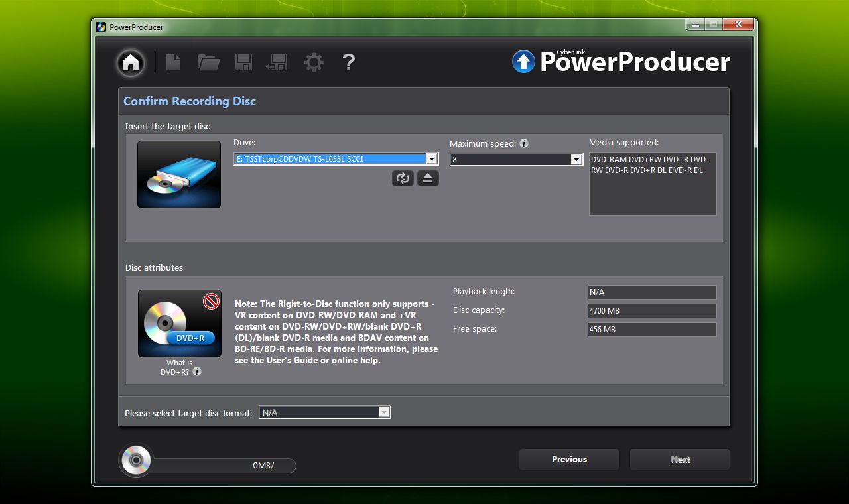The image size is (849, 504).
Task: Click the external drive image
Action: click(x=179, y=174)
